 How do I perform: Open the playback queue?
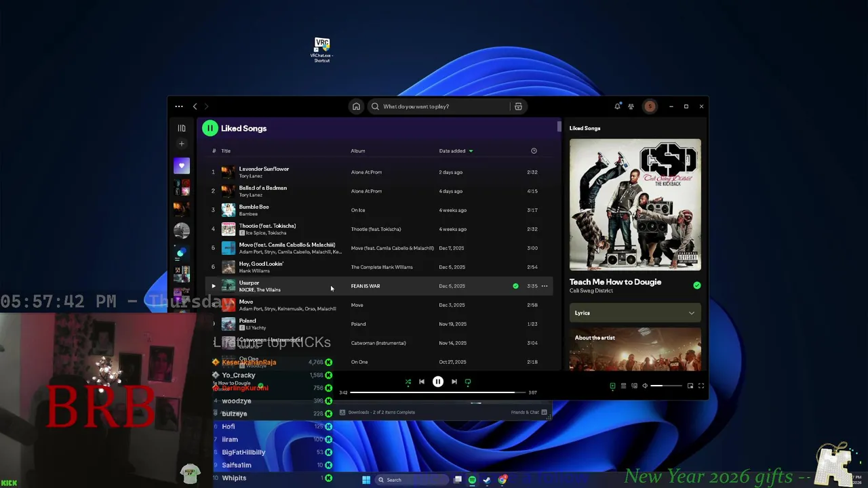point(623,386)
